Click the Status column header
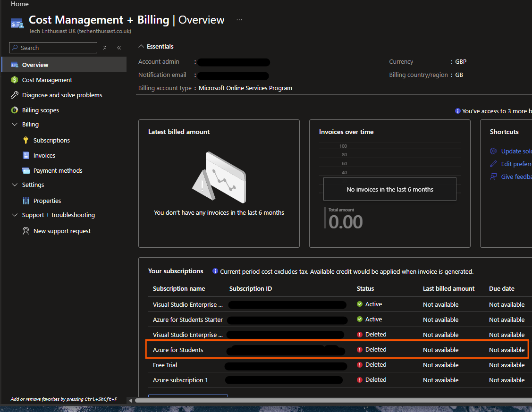The image size is (532, 412). (365, 288)
